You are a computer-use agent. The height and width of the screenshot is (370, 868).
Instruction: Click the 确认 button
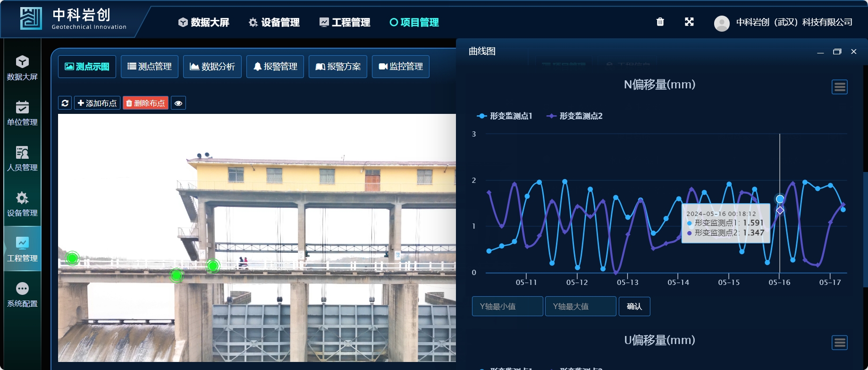[x=634, y=306]
